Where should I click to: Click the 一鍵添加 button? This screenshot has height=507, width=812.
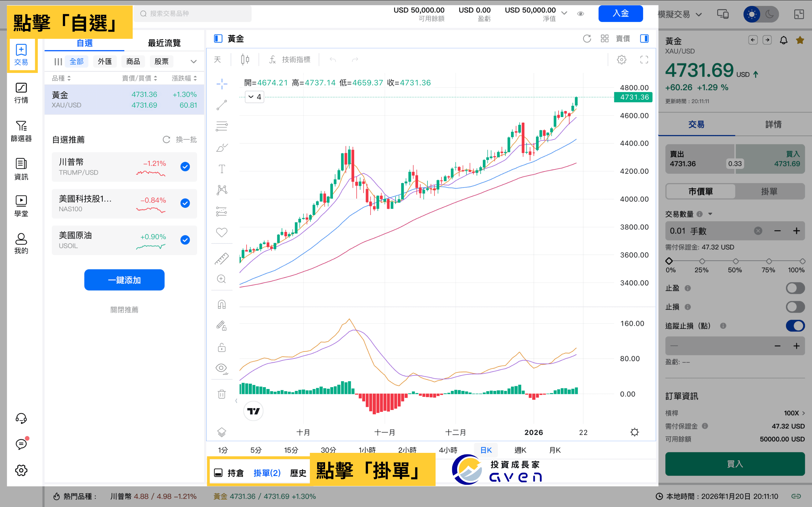(x=124, y=280)
